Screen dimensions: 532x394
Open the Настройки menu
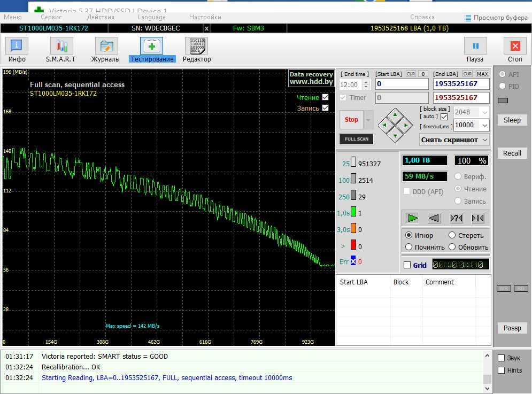(x=205, y=17)
